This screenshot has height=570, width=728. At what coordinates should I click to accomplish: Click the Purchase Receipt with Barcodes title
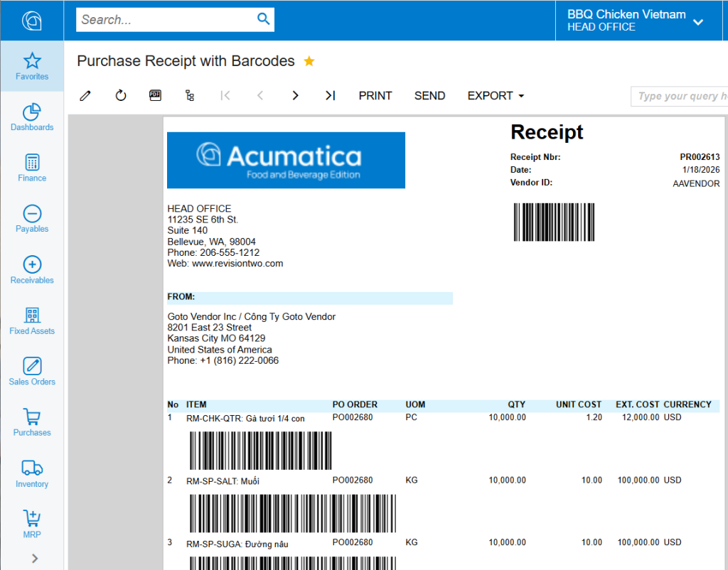pyautogui.click(x=186, y=61)
